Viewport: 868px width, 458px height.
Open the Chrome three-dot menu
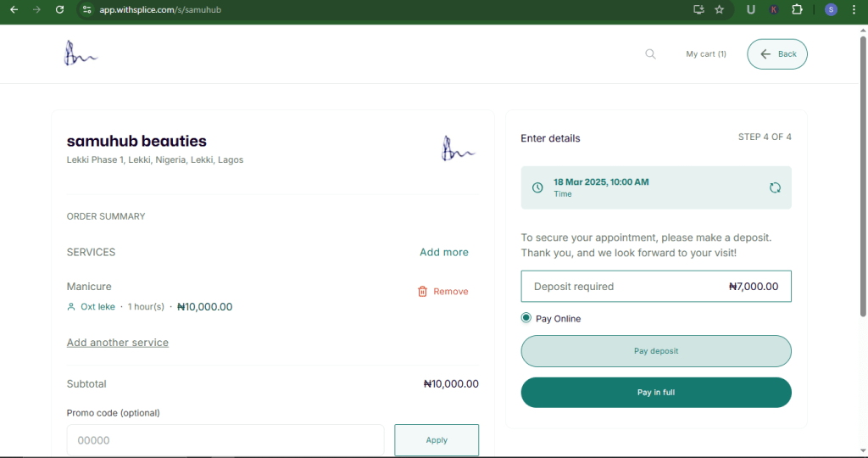pos(854,9)
